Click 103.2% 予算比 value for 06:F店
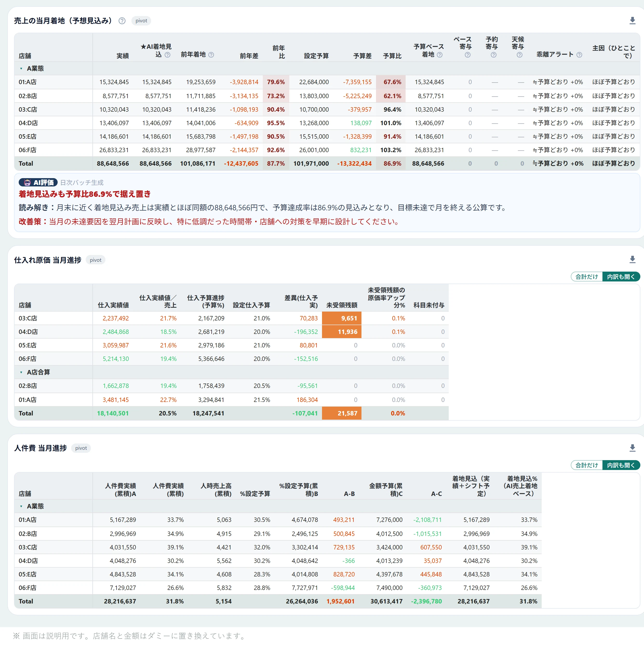The height and width of the screenshot is (645, 644). 391,150
